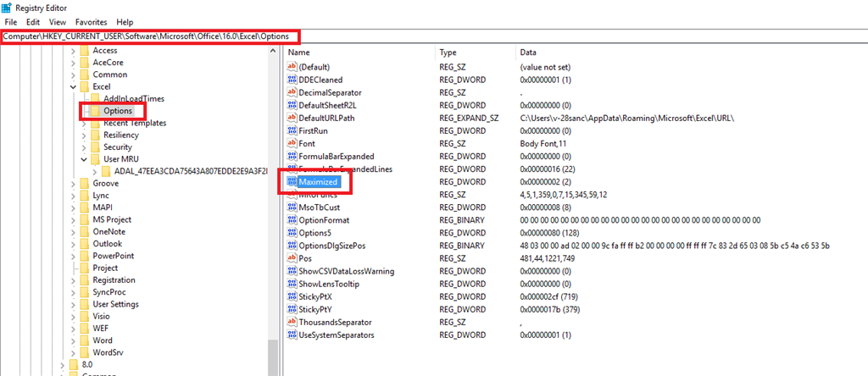868x376 pixels.
Task: Select the Recent Templates key
Action: tap(135, 123)
